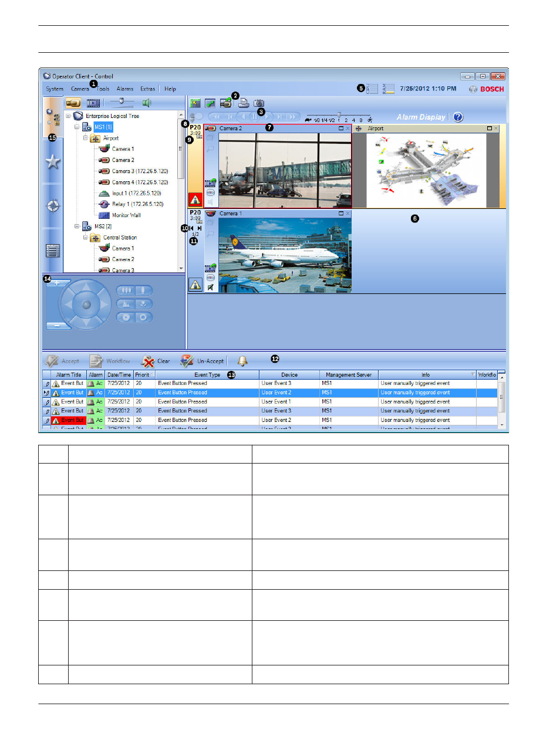The image size is (560, 747).
Task: Click yellow alarm warning icon beside Camera 1
Action: pyautogui.click(x=195, y=285)
